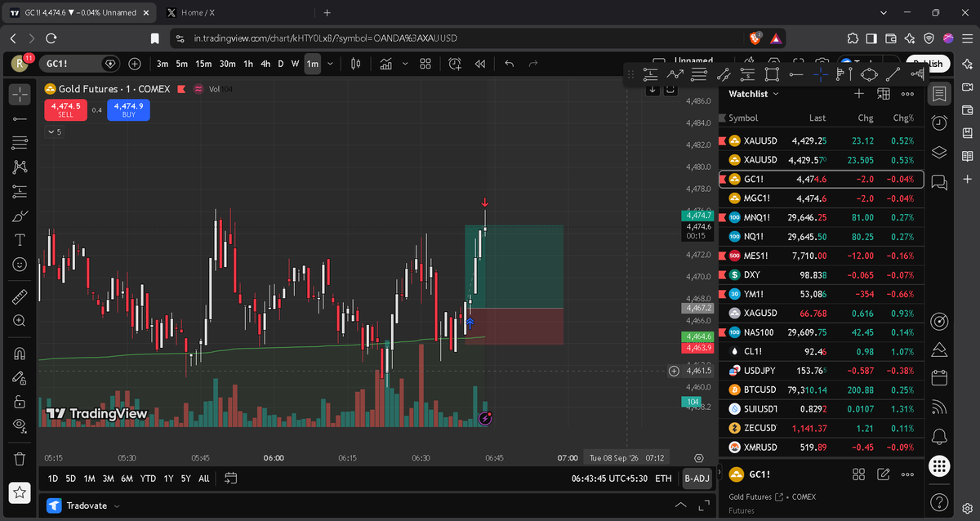Open the Fibonacci and Gann tools group
980x521 pixels.
point(20,143)
